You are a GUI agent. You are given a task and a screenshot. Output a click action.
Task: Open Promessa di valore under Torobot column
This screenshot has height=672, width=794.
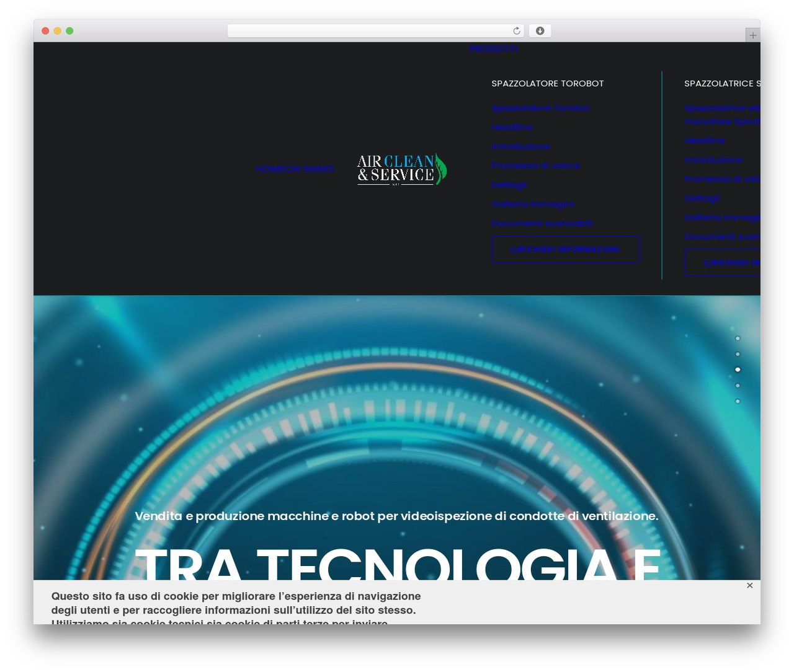coord(535,166)
